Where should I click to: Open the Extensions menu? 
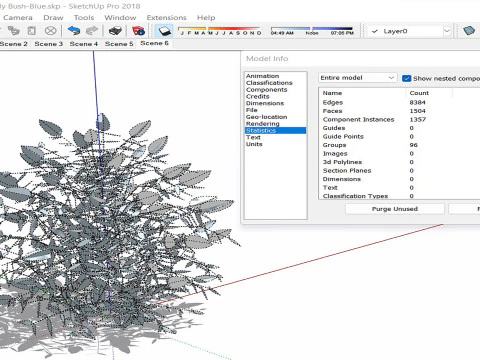(166, 18)
